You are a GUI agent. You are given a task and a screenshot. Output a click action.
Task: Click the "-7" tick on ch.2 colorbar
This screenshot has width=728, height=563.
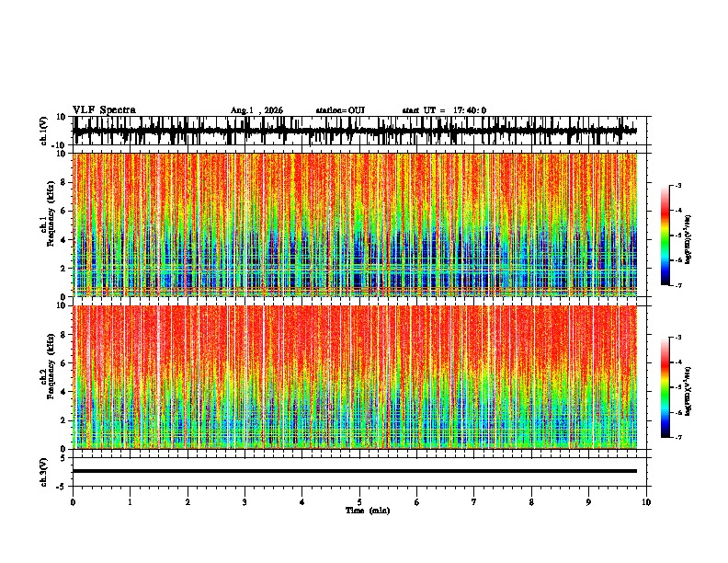pyautogui.click(x=677, y=437)
